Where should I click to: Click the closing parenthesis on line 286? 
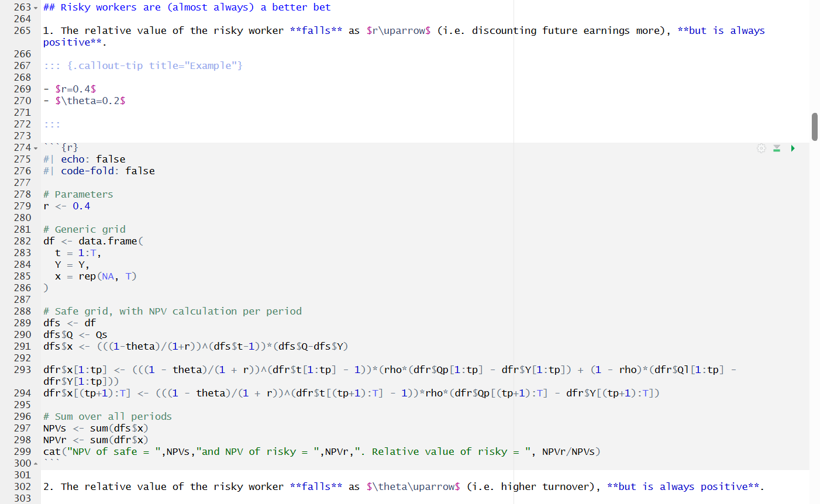pos(46,288)
